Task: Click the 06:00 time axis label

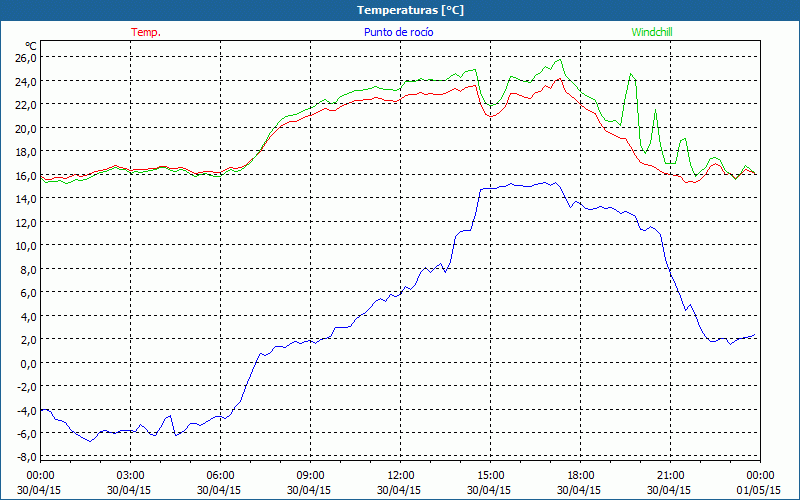Action: (220, 476)
